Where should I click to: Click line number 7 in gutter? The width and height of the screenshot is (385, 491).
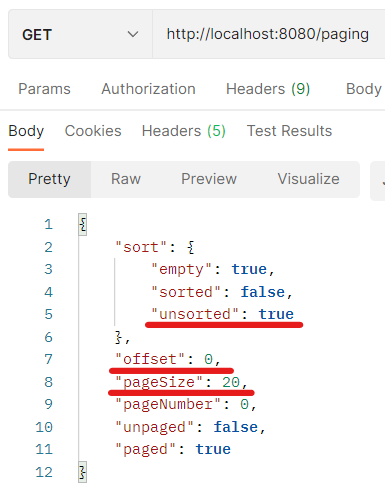pyautogui.click(x=49, y=359)
